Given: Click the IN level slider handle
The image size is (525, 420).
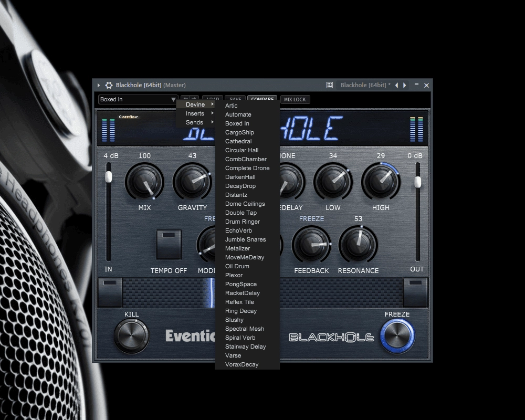Looking at the screenshot, I should click(x=109, y=176).
